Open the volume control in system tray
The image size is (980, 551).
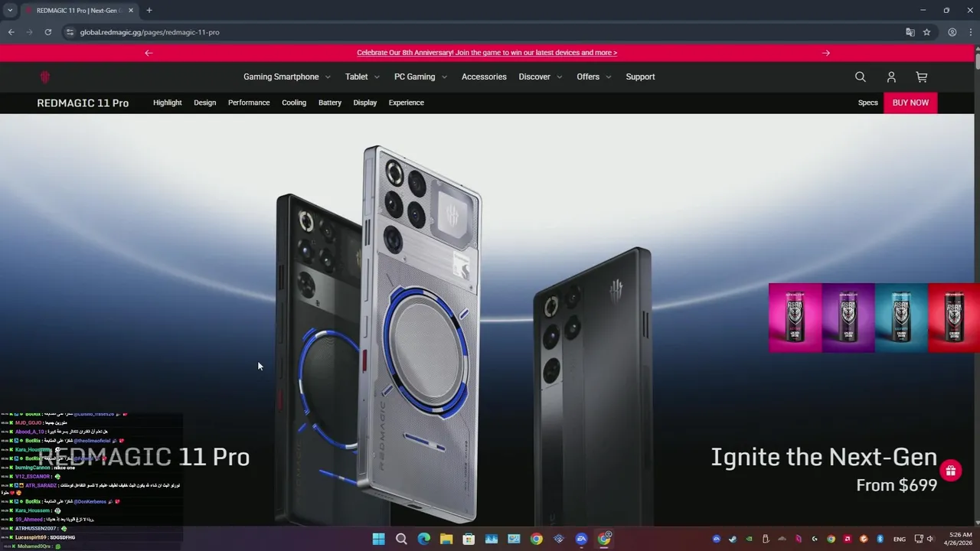pyautogui.click(x=930, y=539)
